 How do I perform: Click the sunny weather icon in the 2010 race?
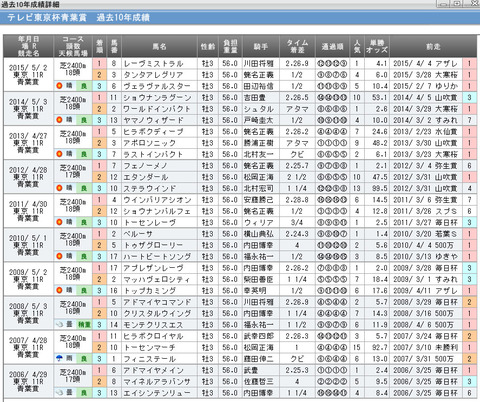pyautogui.click(x=59, y=256)
